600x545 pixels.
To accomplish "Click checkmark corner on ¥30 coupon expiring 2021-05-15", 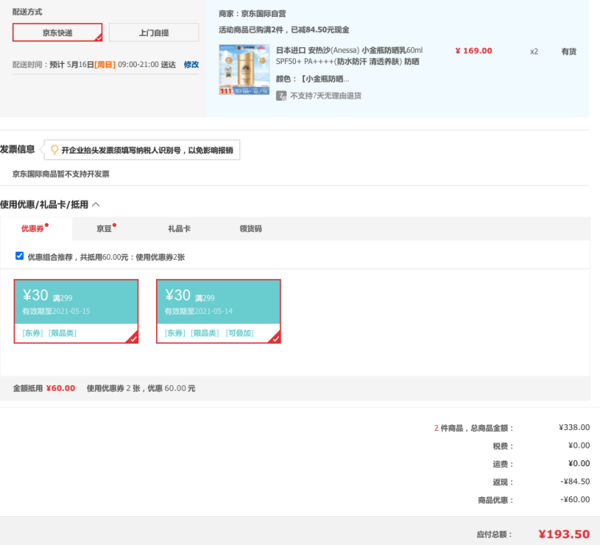I will [x=132, y=338].
